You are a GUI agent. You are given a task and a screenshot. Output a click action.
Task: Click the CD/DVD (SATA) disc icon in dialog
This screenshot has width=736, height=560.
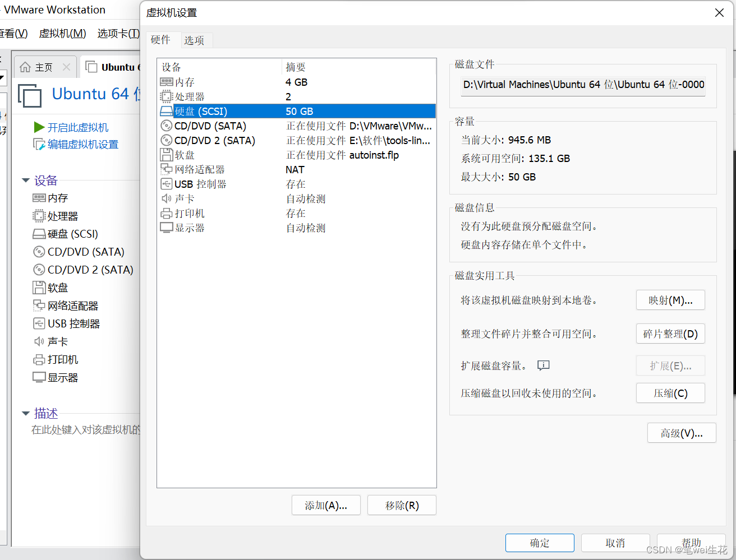click(166, 126)
